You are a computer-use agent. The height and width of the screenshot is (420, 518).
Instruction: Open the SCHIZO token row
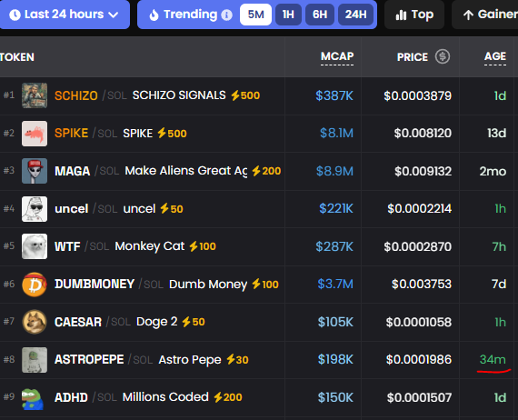[x=259, y=95]
